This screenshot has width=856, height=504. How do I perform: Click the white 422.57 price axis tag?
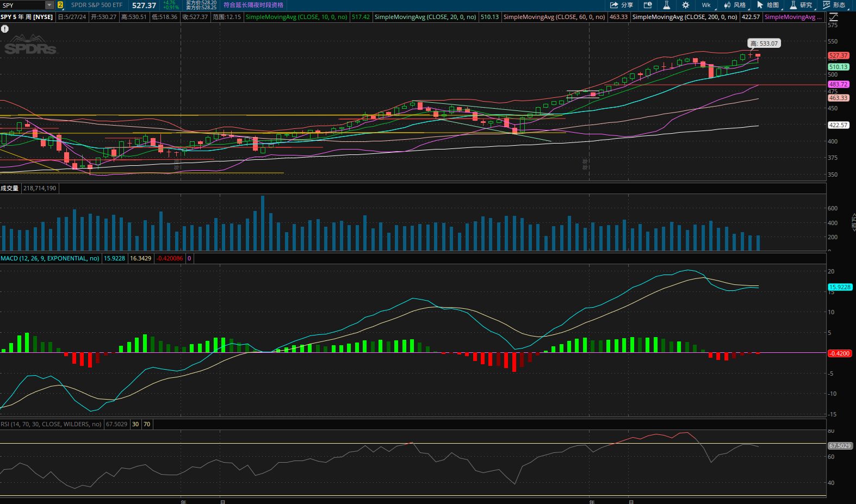click(838, 125)
